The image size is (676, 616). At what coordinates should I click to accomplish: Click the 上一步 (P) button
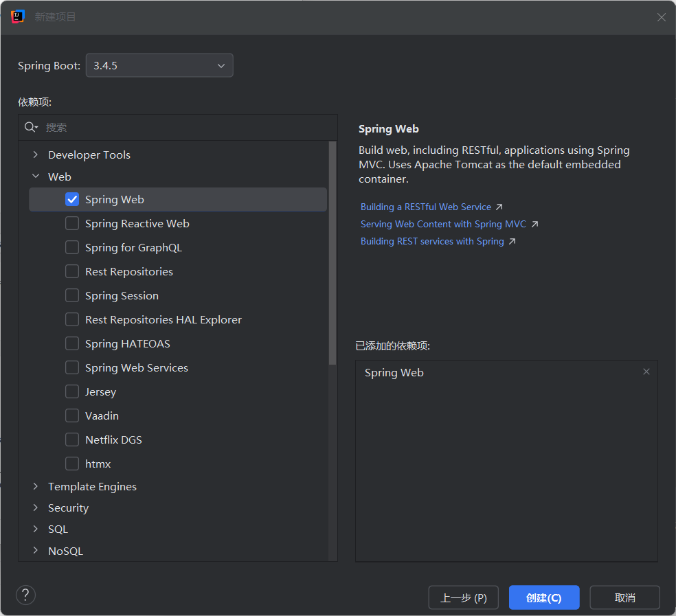coord(464,597)
